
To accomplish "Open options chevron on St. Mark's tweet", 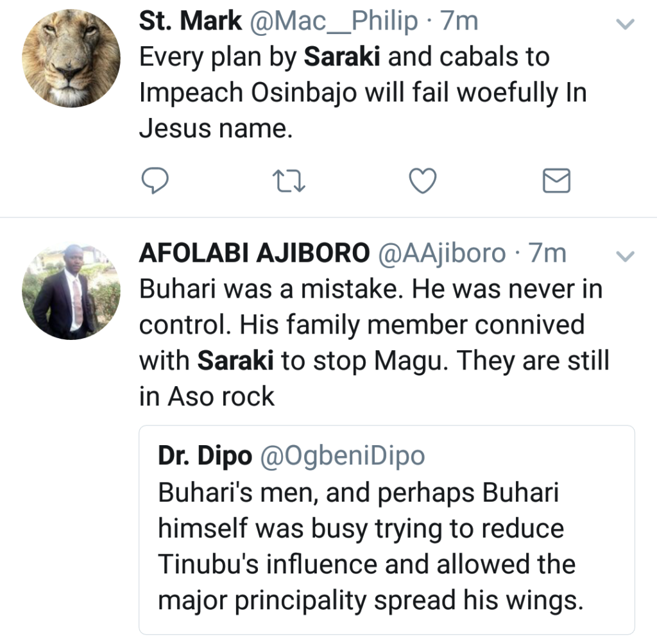I will coord(625,25).
